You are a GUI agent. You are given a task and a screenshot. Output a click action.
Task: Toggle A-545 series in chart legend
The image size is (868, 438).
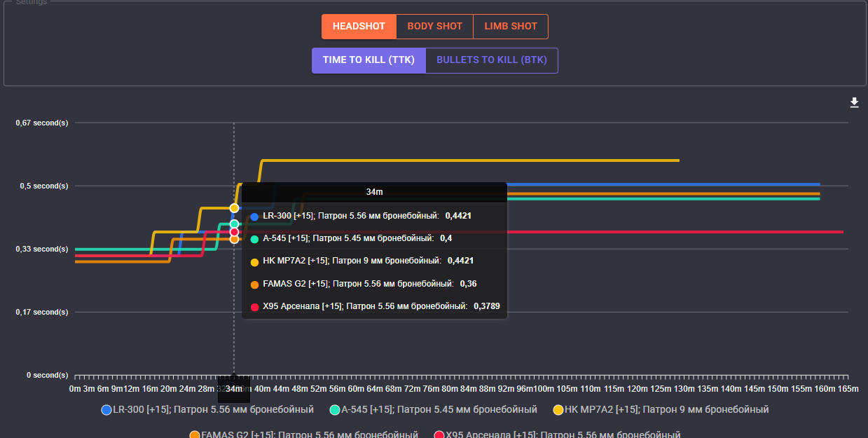tap(434, 409)
